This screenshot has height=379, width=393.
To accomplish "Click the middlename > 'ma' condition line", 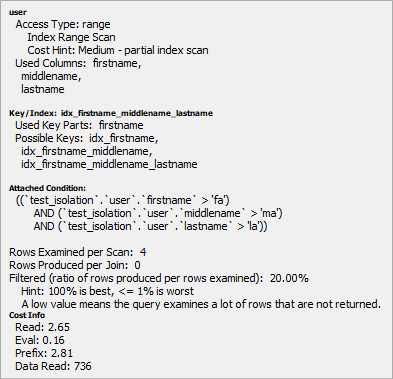I will (x=158, y=213).
